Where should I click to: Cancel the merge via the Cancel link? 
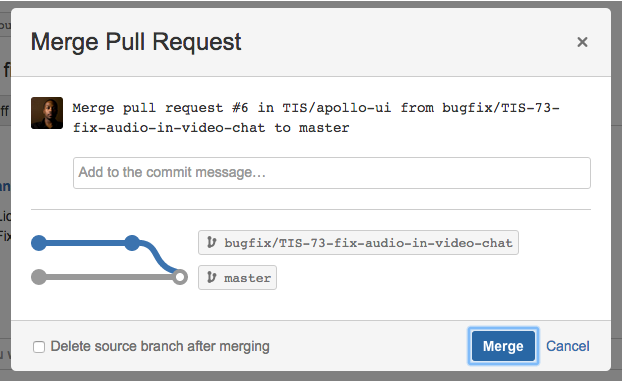(567, 346)
